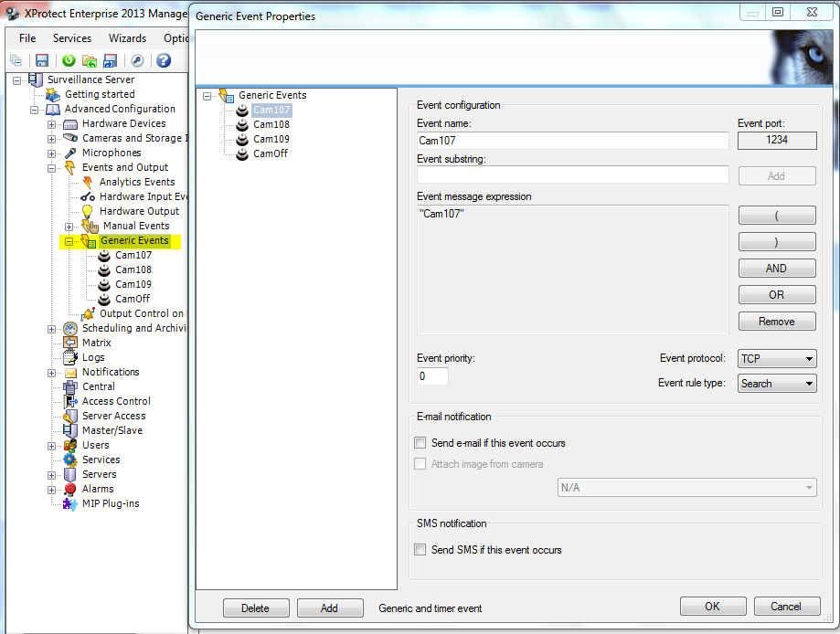
Task: Open the N/A camera dropdown
Action: point(686,487)
